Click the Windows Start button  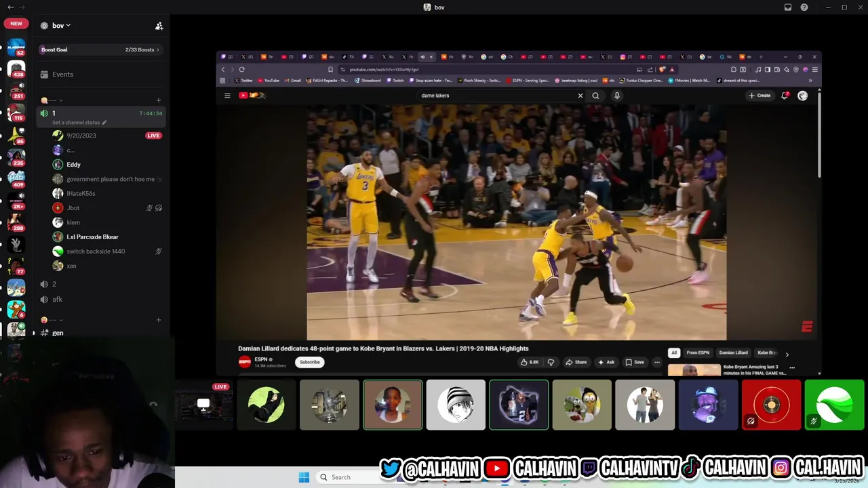pos(304,477)
